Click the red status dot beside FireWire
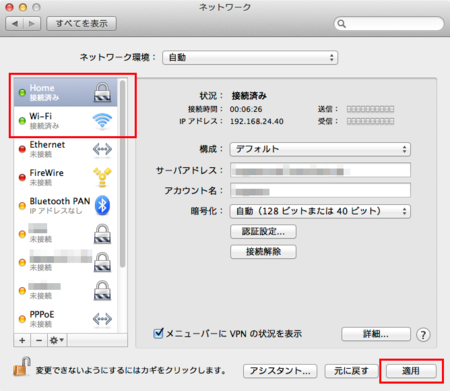Screen dimensions: 450x391 point(22,177)
